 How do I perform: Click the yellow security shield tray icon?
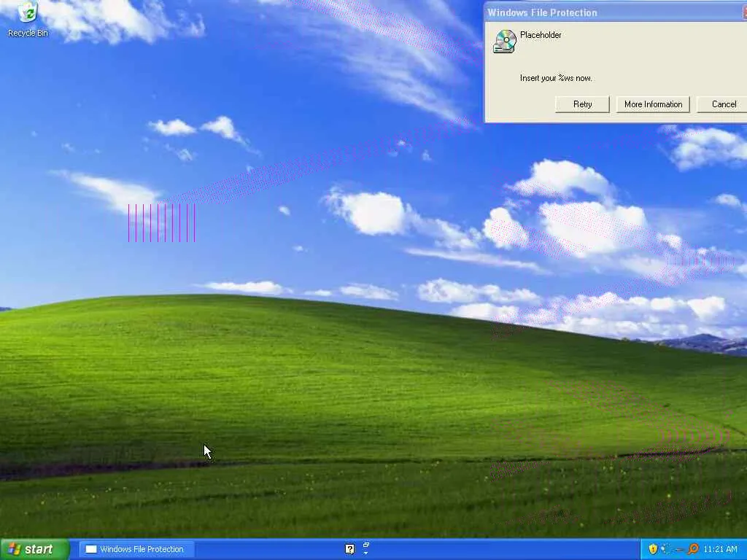click(x=653, y=549)
